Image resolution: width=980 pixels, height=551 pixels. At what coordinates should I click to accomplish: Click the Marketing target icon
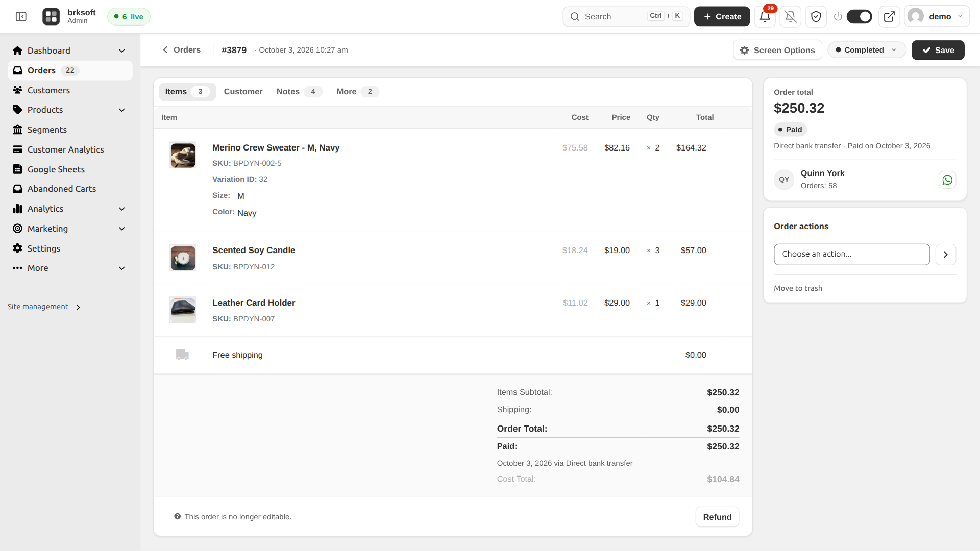[x=17, y=229]
